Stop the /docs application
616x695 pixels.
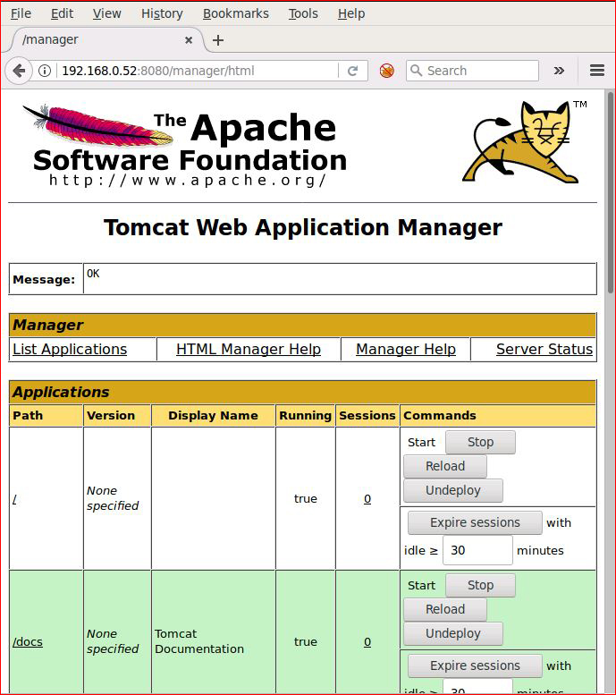pos(480,585)
